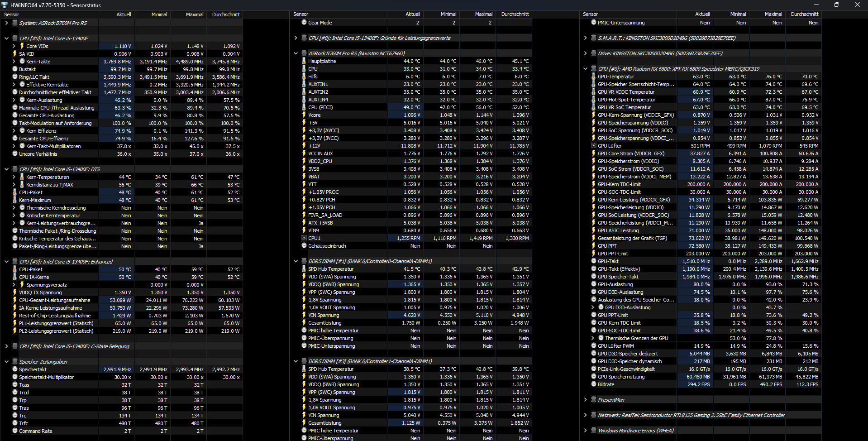Click the chip icon of System: ASRock B760M Pro RS
868x441 pixels.
click(15, 23)
